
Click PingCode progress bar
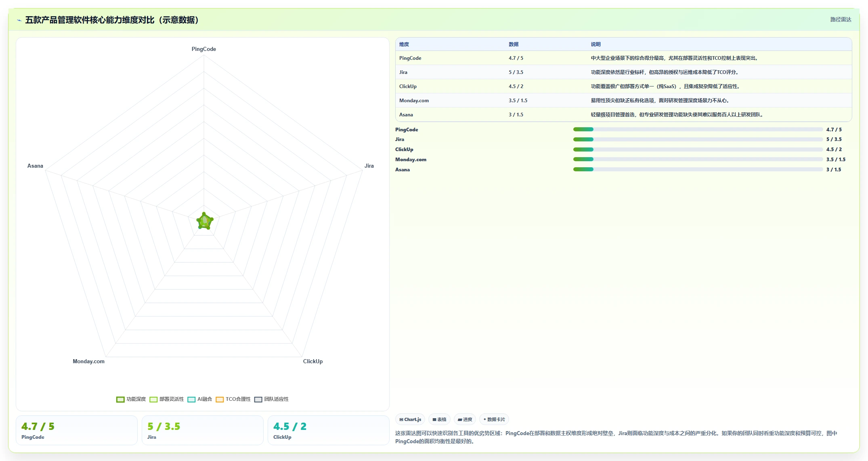698,129
